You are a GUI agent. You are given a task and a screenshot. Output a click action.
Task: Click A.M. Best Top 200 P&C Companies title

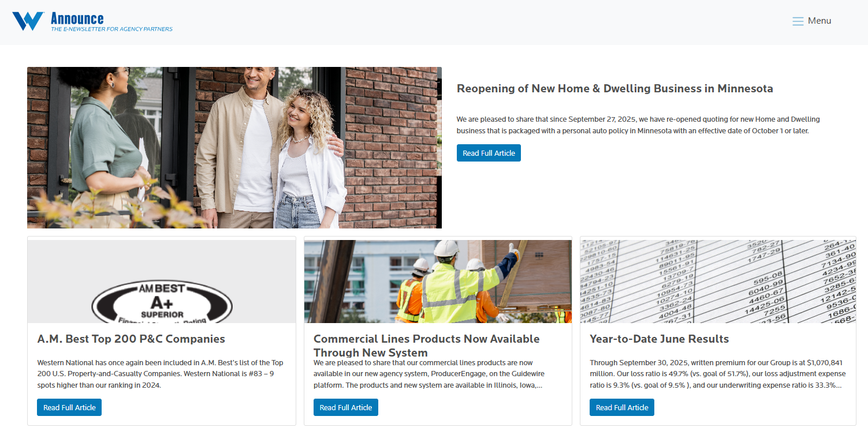point(131,339)
